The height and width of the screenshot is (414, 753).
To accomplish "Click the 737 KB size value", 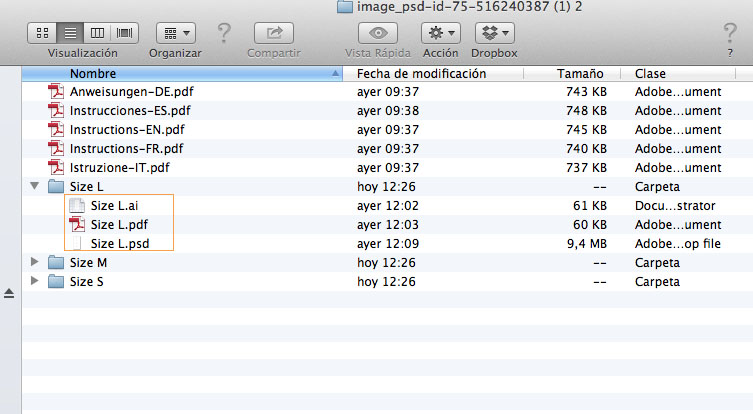I will tap(586, 168).
